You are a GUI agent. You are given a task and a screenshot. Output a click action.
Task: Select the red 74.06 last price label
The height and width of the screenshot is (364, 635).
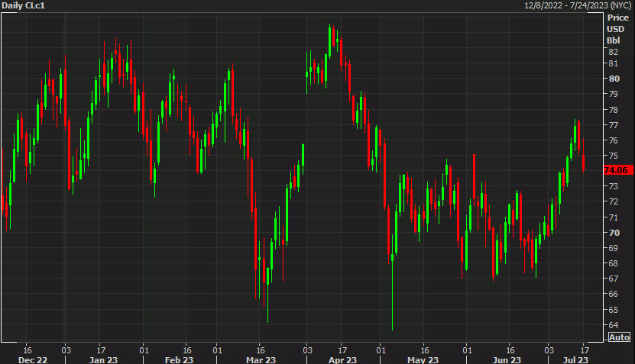pos(618,170)
